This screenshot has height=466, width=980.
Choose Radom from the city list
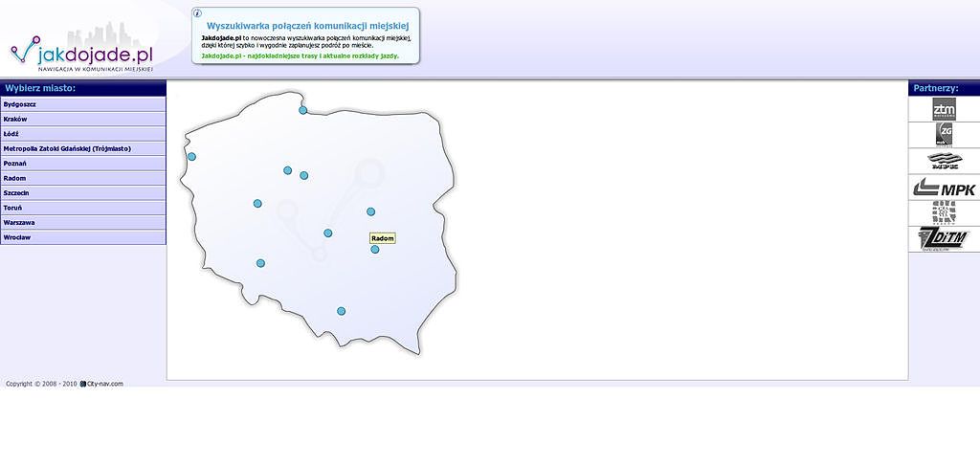(x=83, y=179)
